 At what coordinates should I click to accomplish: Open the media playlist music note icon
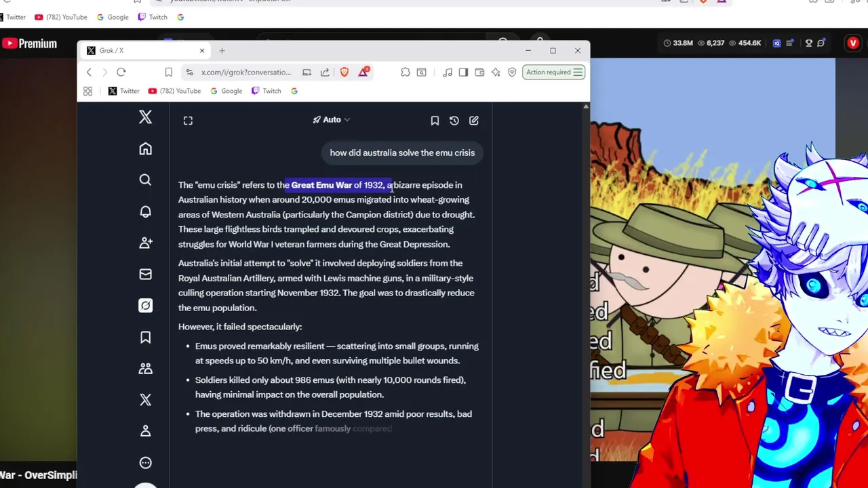click(x=448, y=73)
